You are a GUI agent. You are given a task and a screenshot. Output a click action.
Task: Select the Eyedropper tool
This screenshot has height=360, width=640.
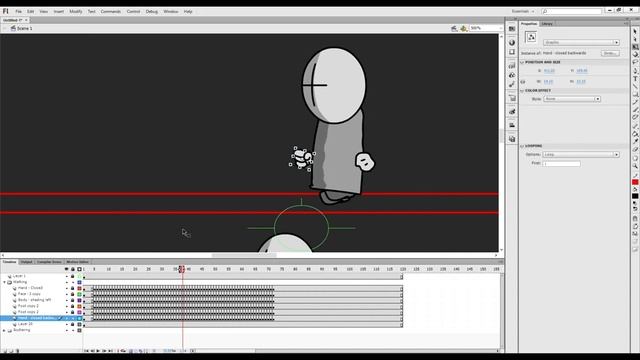point(635,141)
